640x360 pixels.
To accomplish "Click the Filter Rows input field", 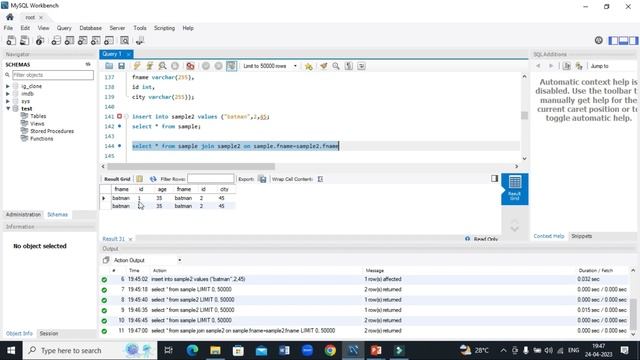I will tap(211, 179).
